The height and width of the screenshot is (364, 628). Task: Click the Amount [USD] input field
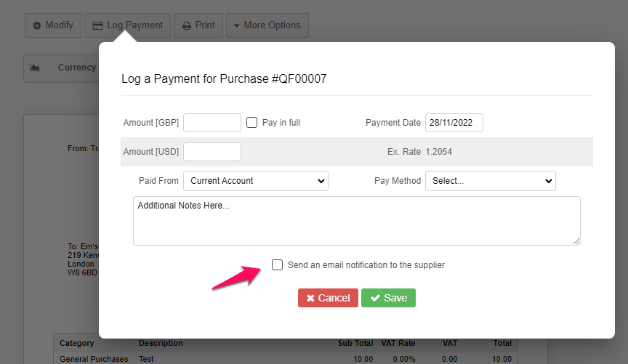[x=212, y=152]
